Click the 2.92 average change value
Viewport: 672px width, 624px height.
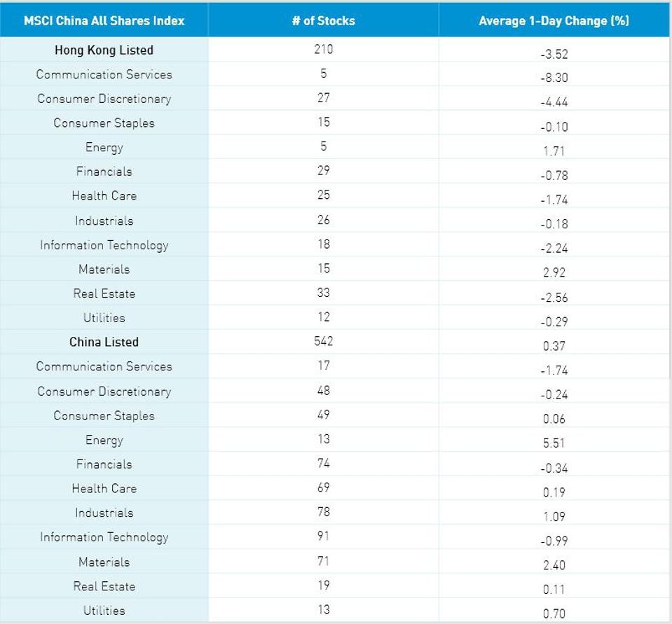coord(554,272)
